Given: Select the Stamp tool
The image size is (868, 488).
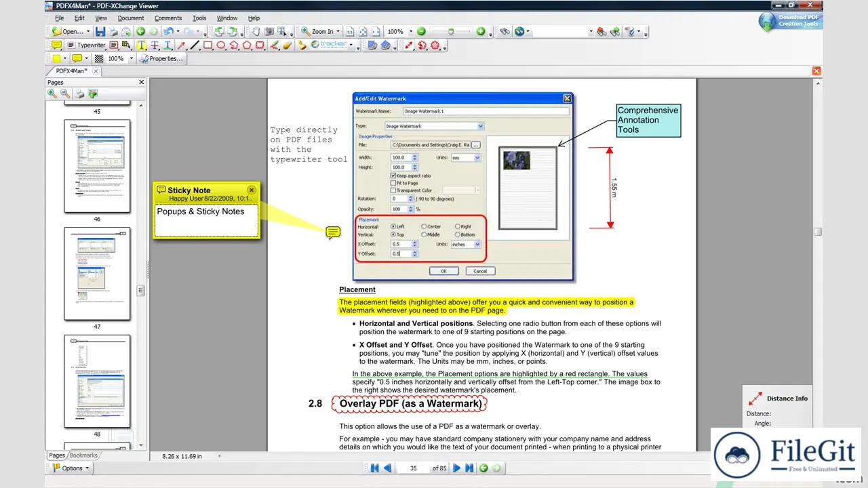Looking at the screenshot, I should [x=301, y=45].
